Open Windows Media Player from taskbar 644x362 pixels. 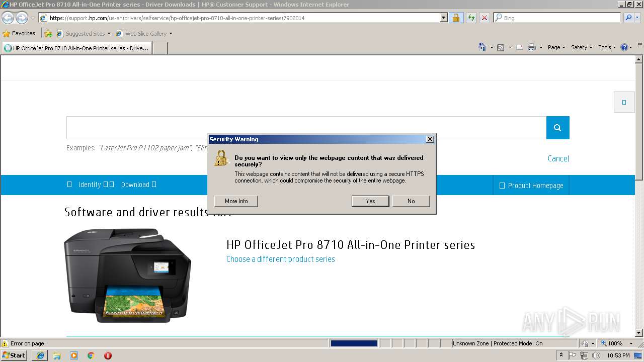[x=74, y=355]
